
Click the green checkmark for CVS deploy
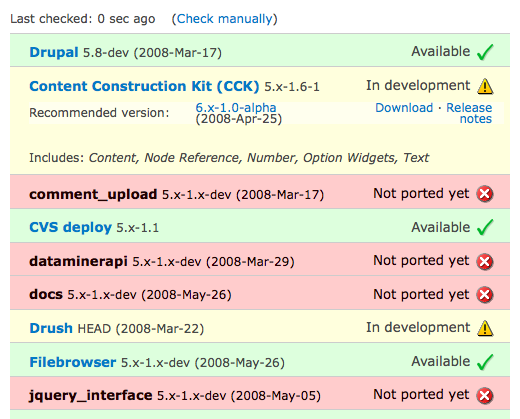(485, 227)
